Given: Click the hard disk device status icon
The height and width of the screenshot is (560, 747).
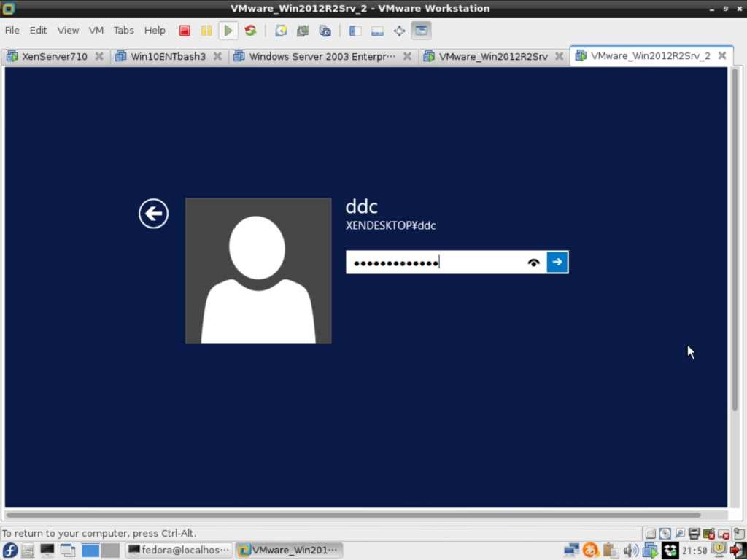Looking at the screenshot, I should click(x=650, y=534).
